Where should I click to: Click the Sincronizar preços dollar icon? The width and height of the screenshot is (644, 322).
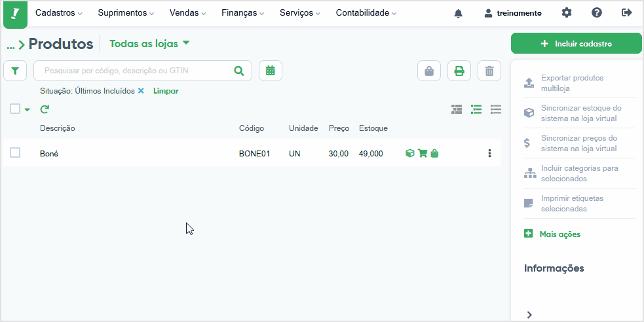coord(527,143)
